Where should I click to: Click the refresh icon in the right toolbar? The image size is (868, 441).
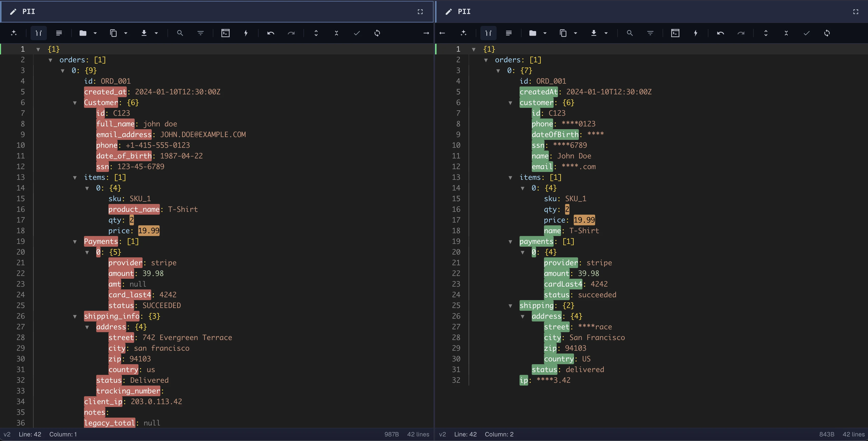pyautogui.click(x=827, y=33)
